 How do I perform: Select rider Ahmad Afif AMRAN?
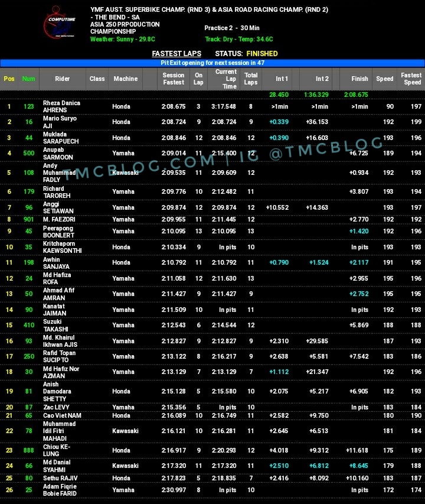coord(59,294)
